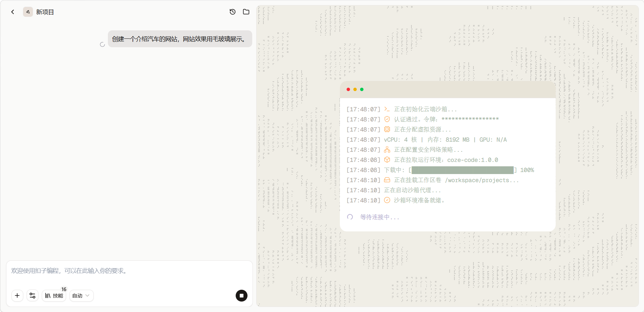The width and height of the screenshot is (644, 312).
Task: Click the project avatar icon beside 新项目
Action: click(28, 12)
